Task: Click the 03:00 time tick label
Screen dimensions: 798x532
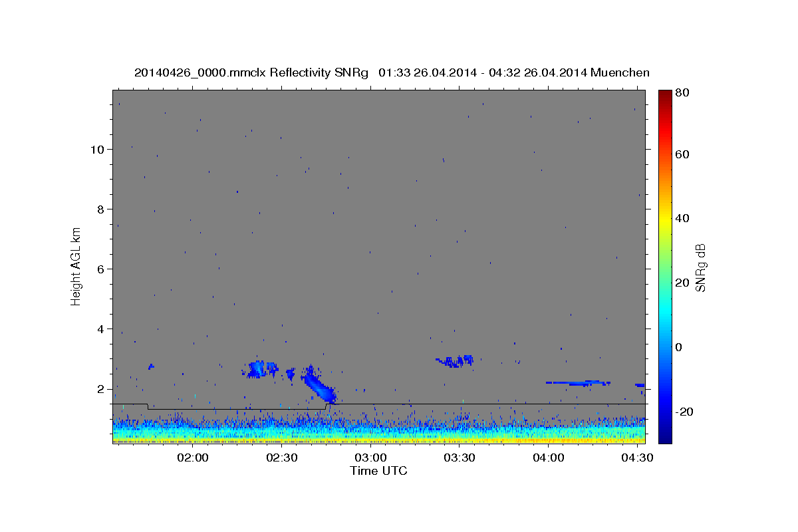Action: (370, 458)
